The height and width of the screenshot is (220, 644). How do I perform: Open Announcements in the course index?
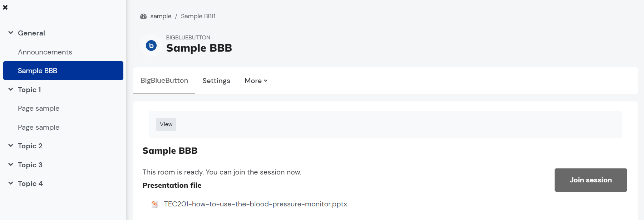coord(45,52)
